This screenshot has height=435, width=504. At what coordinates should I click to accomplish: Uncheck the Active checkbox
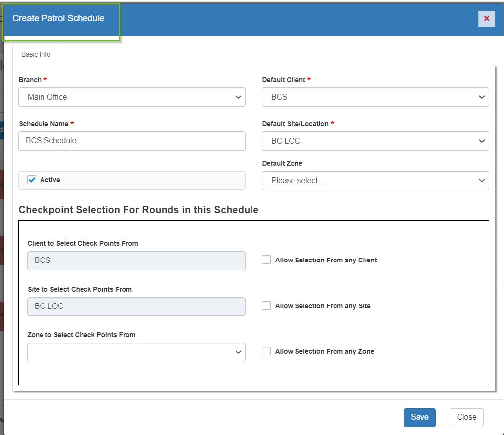pyautogui.click(x=32, y=180)
